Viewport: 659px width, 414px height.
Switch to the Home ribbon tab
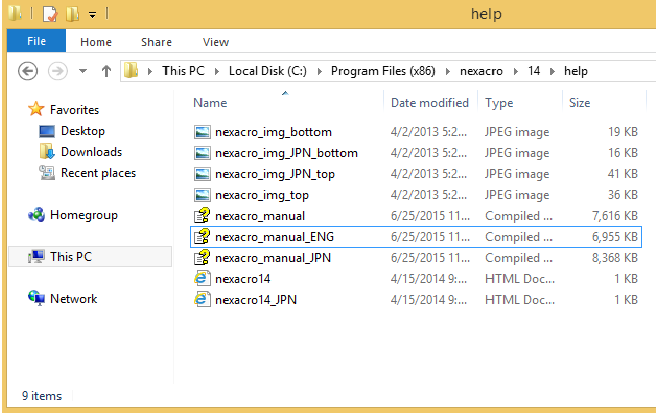pos(96,42)
